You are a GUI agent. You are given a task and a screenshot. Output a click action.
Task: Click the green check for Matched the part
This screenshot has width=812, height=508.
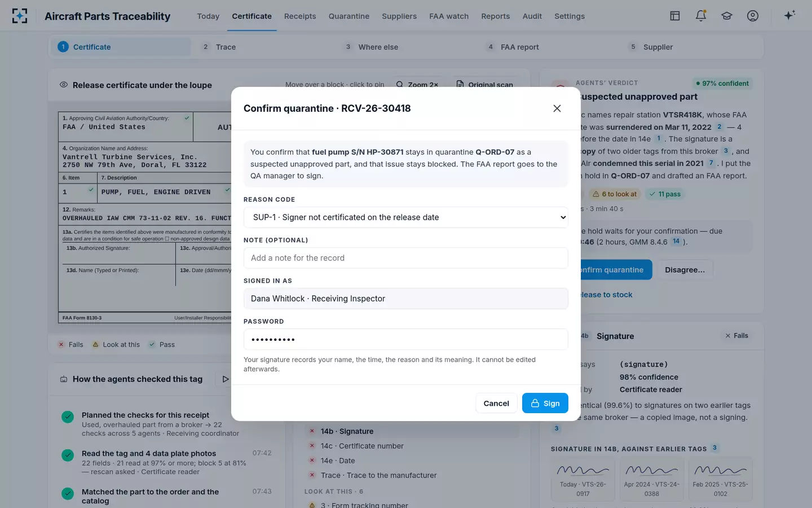[x=68, y=494]
